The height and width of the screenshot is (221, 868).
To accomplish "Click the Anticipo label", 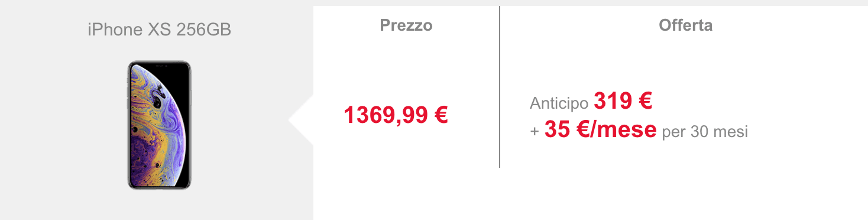I will pyautogui.click(x=559, y=103).
